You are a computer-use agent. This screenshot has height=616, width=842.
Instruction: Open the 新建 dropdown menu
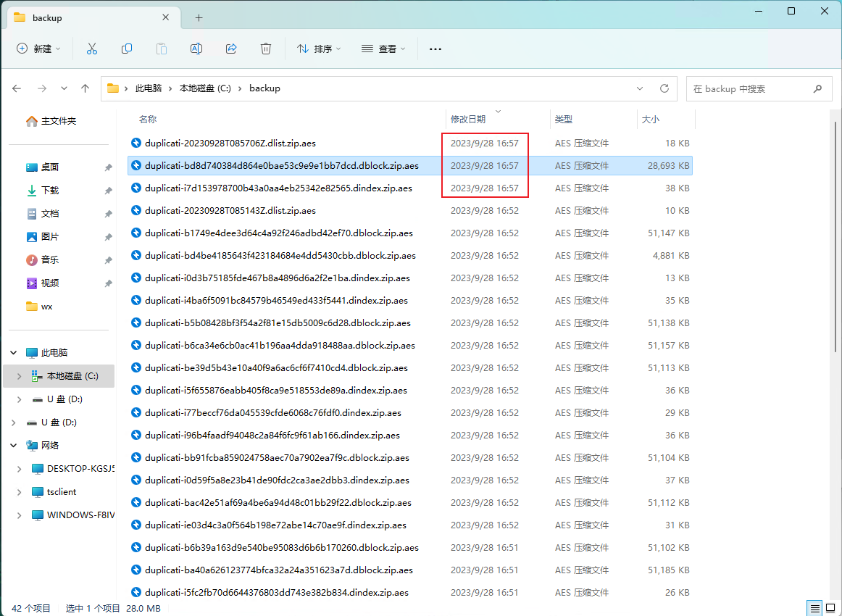38,49
